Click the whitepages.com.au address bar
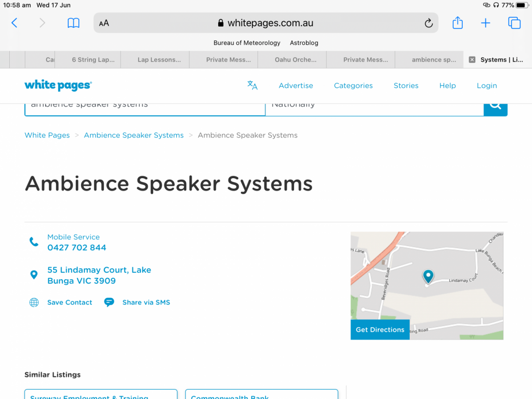Image resolution: width=532 pixels, height=399 pixels. coord(266,23)
